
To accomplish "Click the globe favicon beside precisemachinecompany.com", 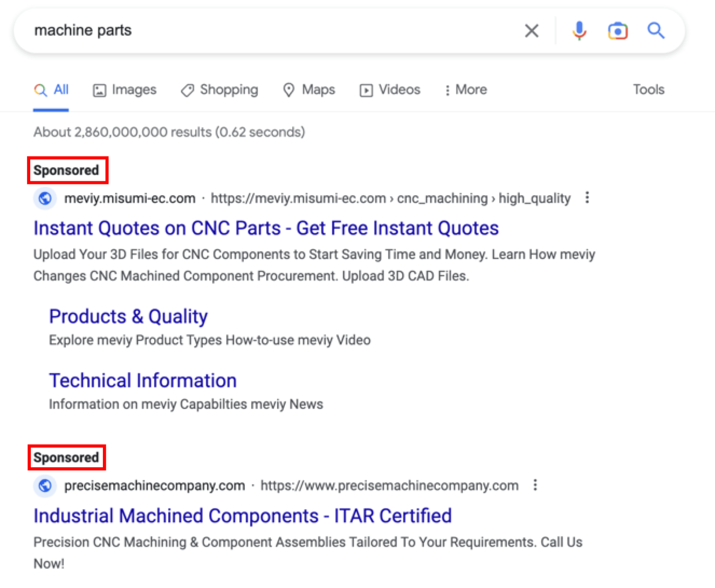I will point(45,486).
